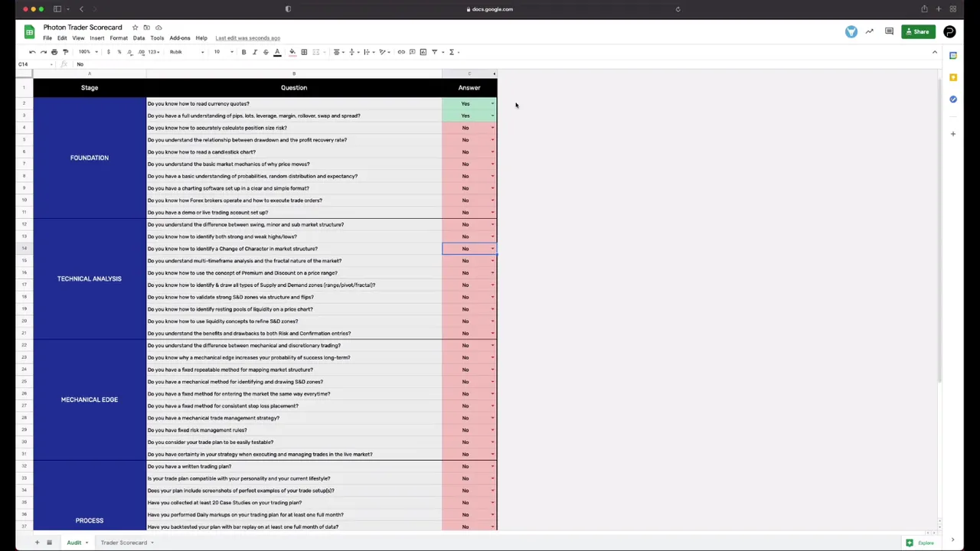Open comment history icon

pyautogui.click(x=889, y=32)
